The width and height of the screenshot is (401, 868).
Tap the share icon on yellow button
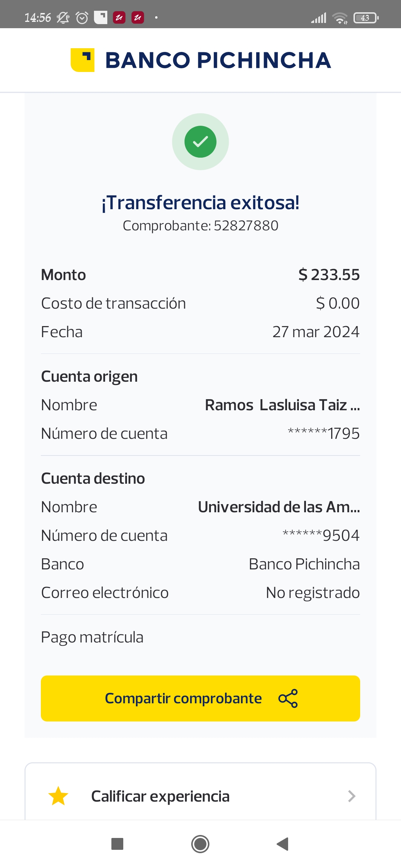[x=288, y=698]
